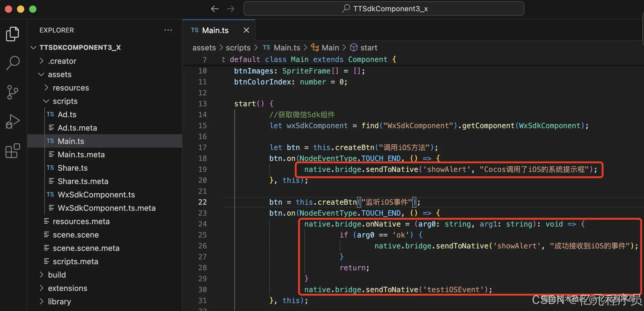The width and height of the screenshot is (644, 311).
Task: Click the assets breadcrumb segment
Action: 204,48
